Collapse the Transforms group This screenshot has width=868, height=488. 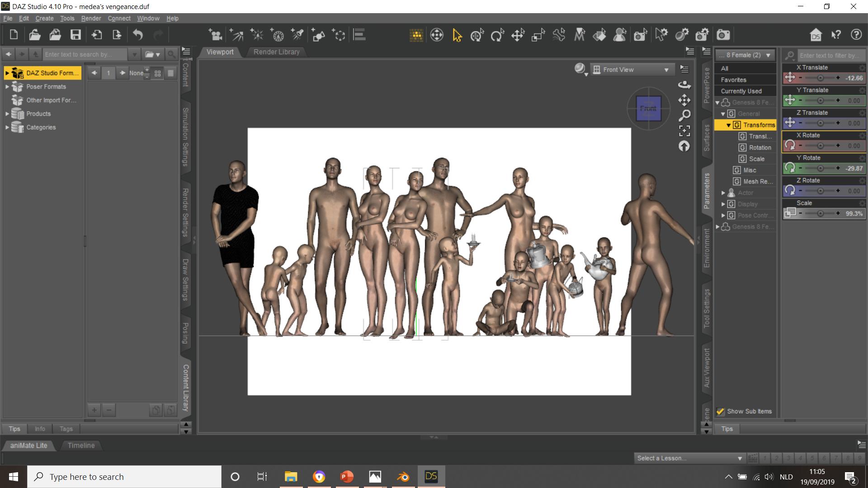(728, 125)
